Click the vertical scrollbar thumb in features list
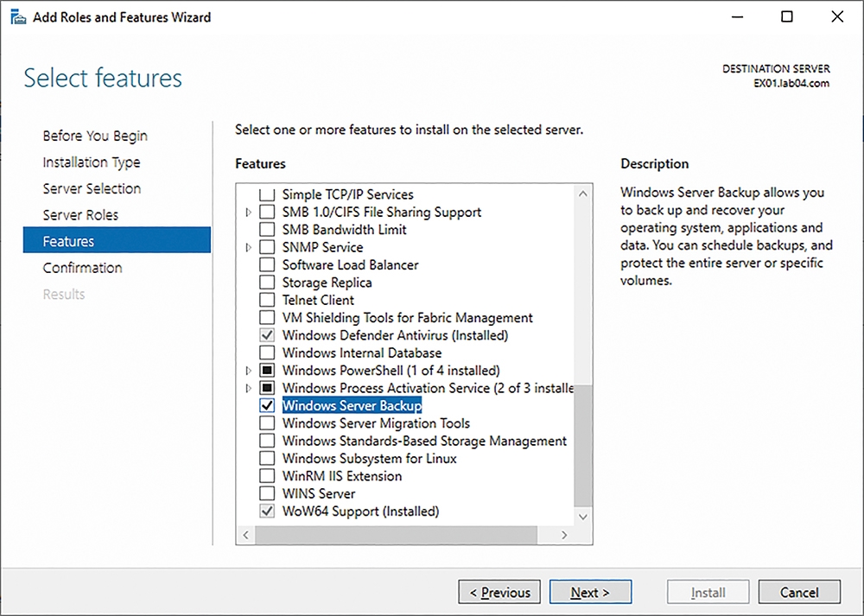 583,445
